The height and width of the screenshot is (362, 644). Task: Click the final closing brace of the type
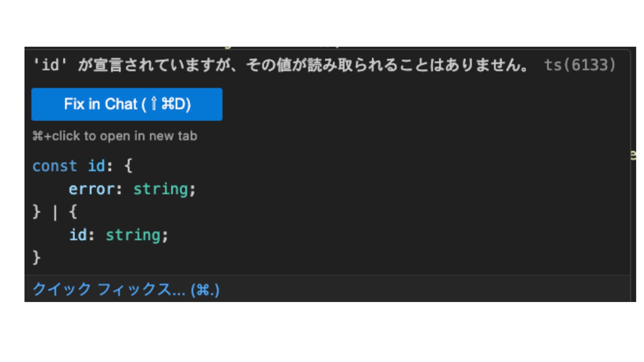tap(37, 258)
